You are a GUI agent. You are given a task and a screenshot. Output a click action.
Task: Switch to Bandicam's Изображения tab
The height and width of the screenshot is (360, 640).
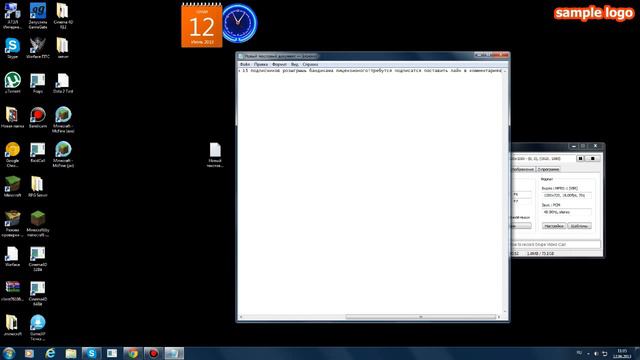pyautogui.click(x=523, y=169)
